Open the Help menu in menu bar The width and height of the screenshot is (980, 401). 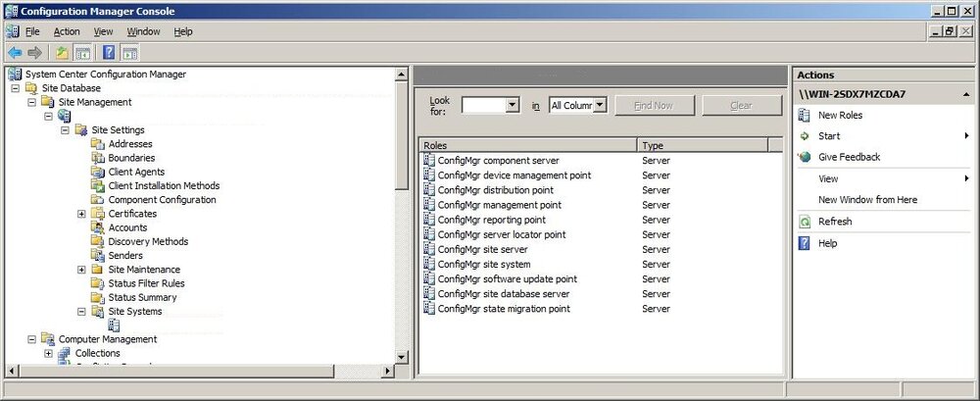[x=183, y=31]
